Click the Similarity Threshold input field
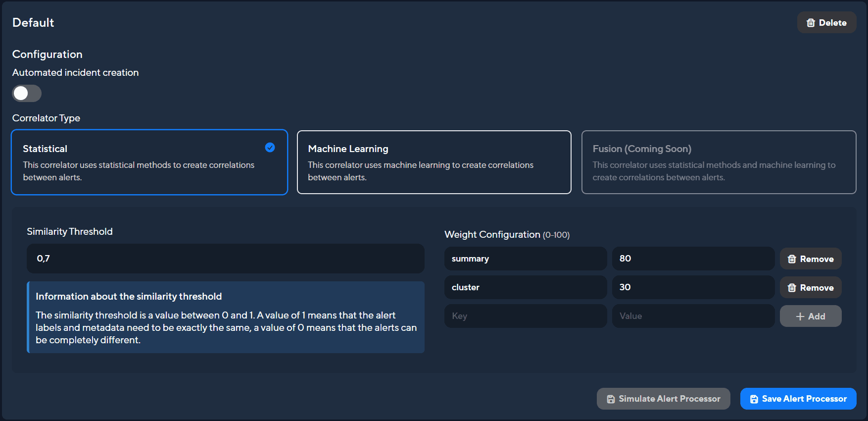 pyautogui.click(x=226, y=259)
